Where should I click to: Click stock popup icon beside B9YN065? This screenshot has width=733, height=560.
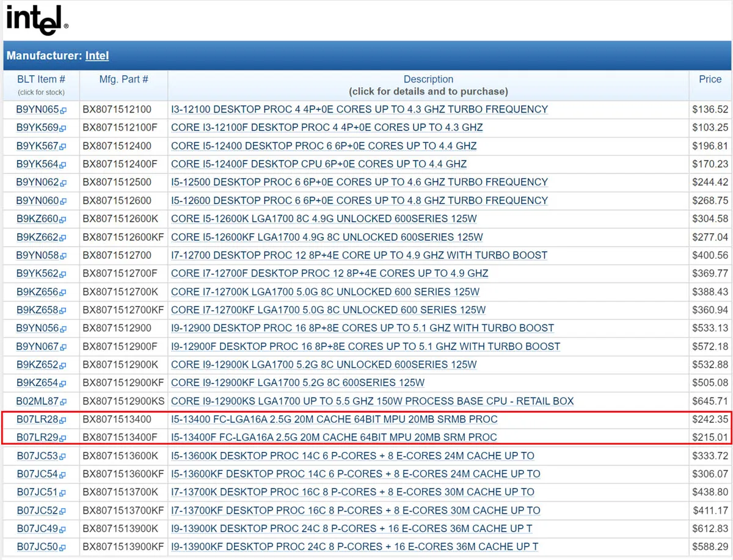click(63, 111)
